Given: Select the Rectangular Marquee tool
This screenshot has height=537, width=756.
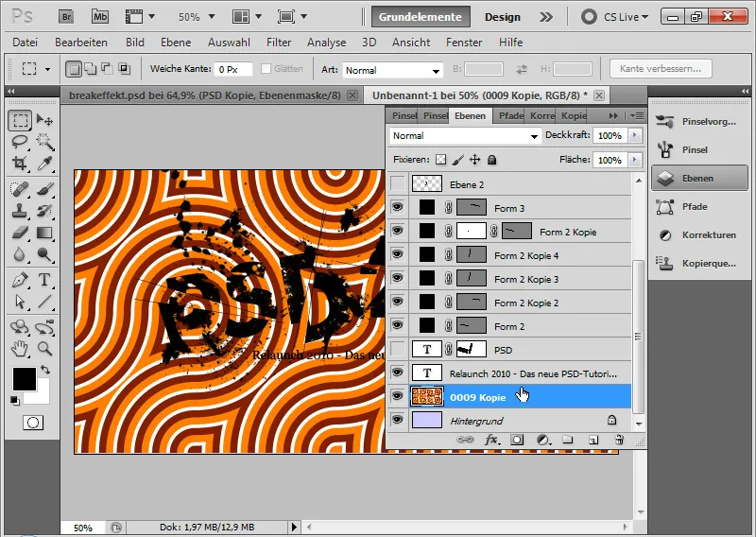Looking at the screenshot, I should (x=20, y=120).
